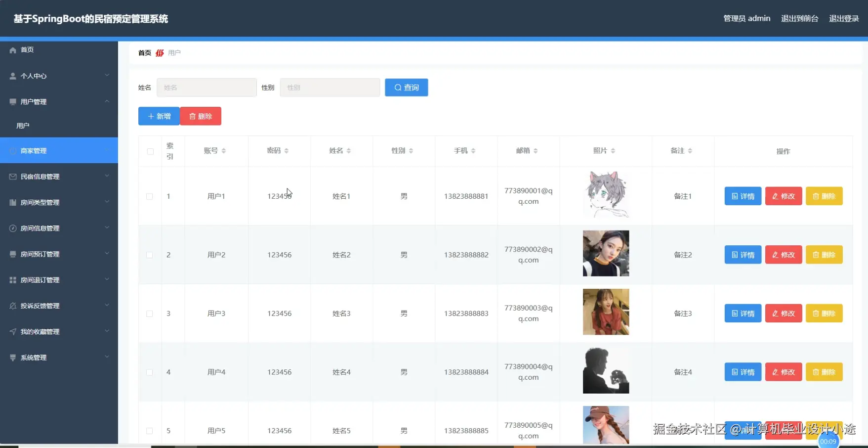Click the photo thumbnail of 用户2
The width and height of the screenshot is (868, 448).
click(x=606, y=253)
